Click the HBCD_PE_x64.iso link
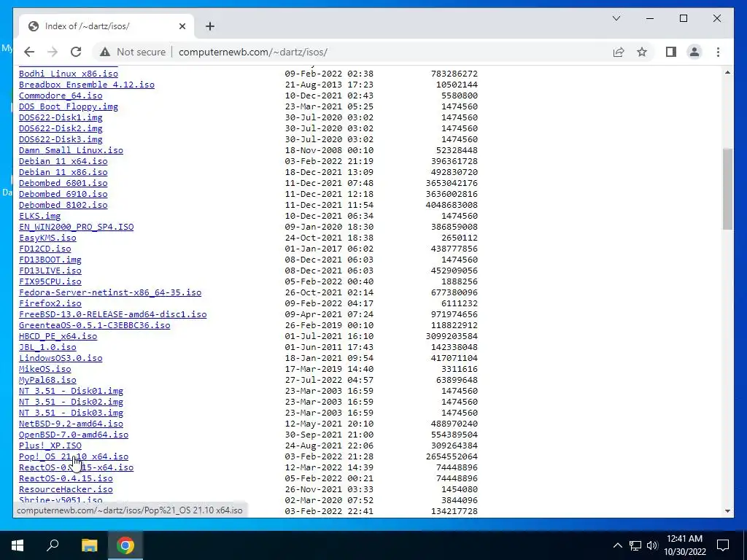The image size is (747, 560). click(x=58, y=336)
